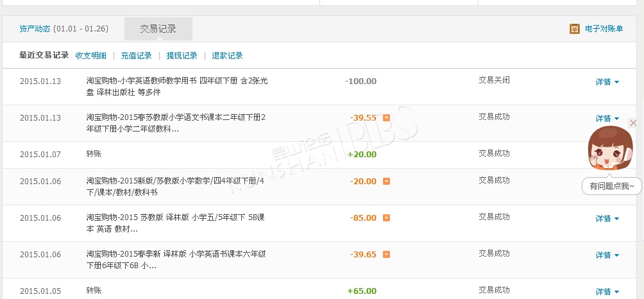Viewport: 644px width, 299px height.
Task: Click the 有问题点我~ help bubble
Action: (612, 186)
